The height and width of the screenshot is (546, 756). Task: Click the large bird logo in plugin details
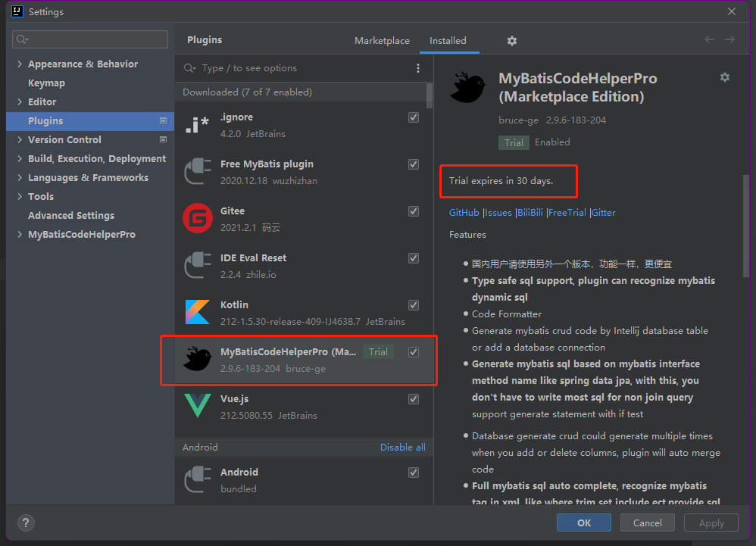click(x=467, y=87)
